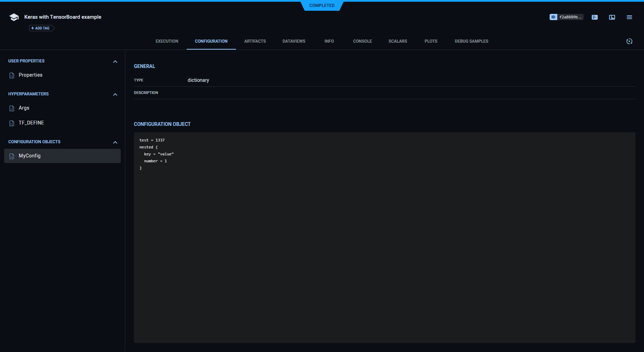Open the DEBUG SAMPLES tab
The height and width of the screenshot is (352, 644).
[471, 41]
